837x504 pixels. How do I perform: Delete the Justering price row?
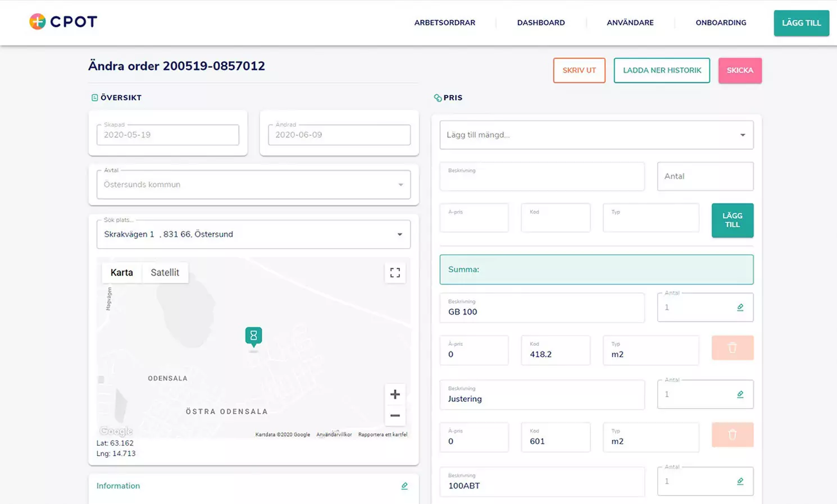[x=732, y=435]
